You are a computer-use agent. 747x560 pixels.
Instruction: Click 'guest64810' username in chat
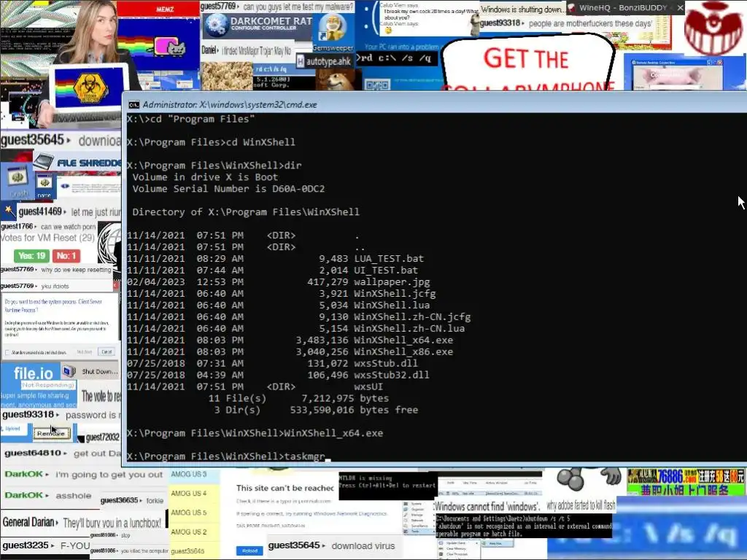[33, 453]
